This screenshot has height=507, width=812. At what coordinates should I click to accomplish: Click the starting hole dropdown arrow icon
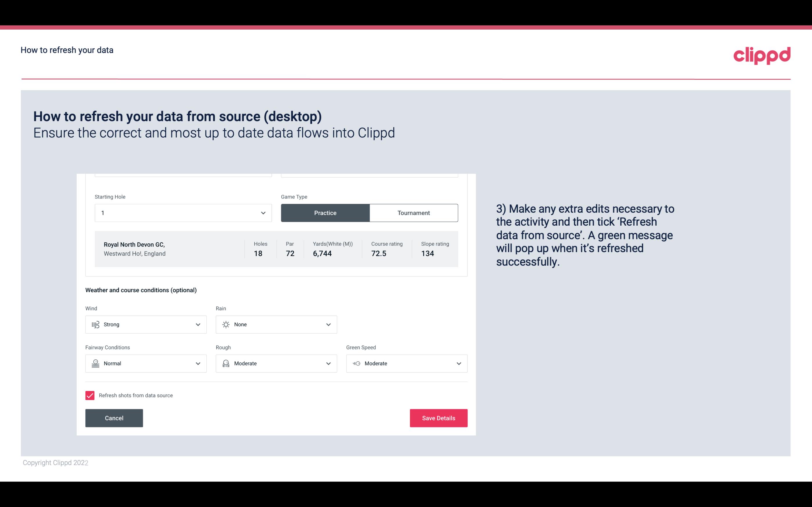tap(262, 213)
